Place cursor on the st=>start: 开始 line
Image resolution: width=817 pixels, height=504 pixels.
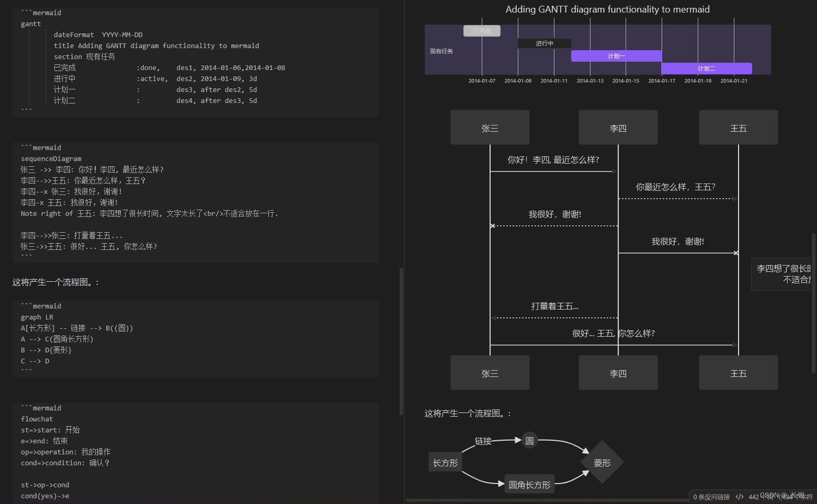(50, 430)
